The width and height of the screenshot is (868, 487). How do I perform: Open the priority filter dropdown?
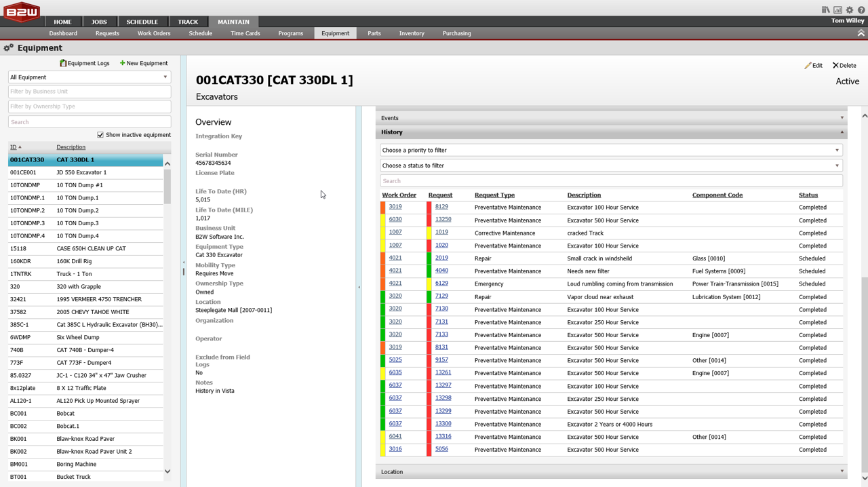pyautogui.click(x=610, y=151)
